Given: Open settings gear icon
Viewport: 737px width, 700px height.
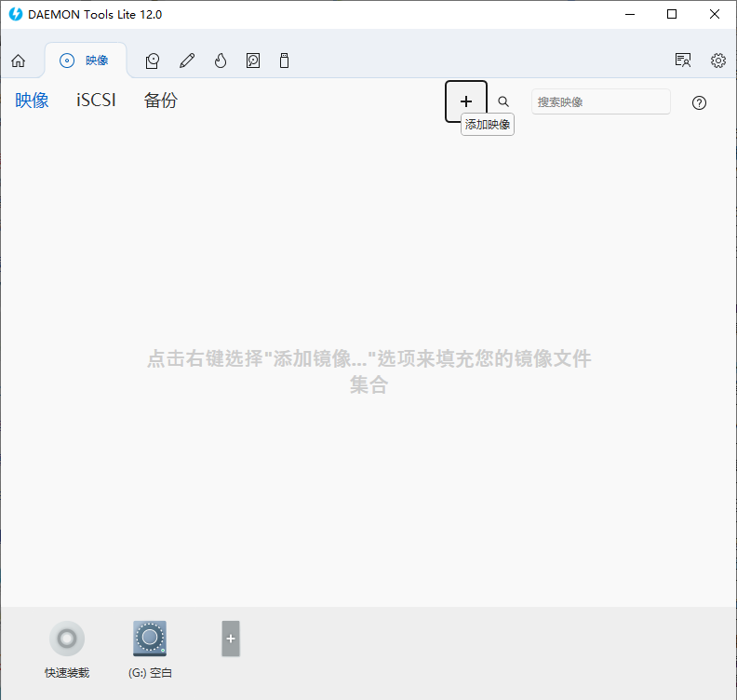Looking at the screenshot, I should tap(718, 61).
